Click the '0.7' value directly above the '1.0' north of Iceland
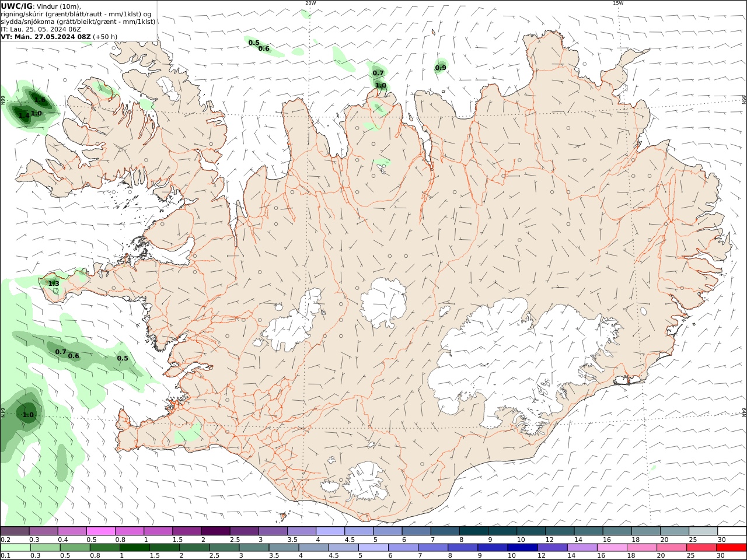 (378, 73)
